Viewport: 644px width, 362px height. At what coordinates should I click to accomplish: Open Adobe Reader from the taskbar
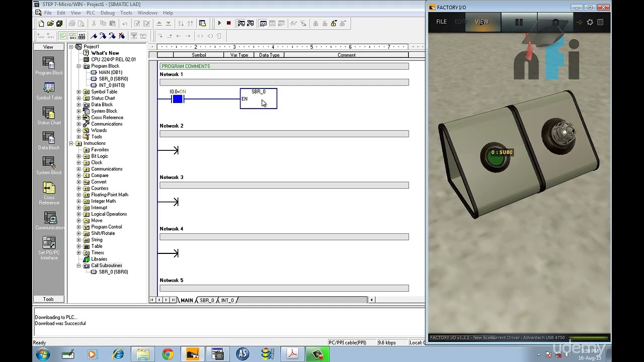click(292, 354)
